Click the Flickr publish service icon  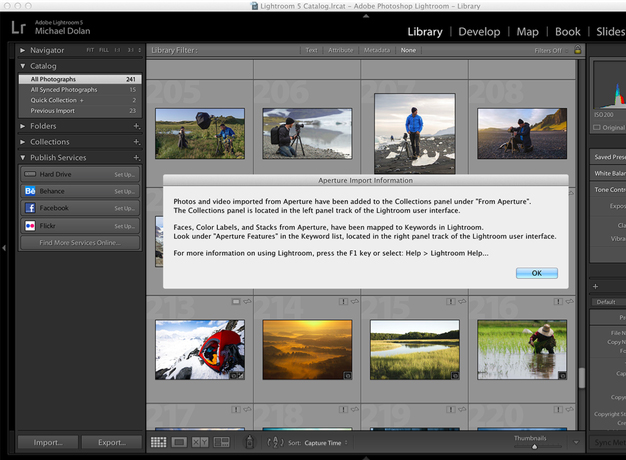click(x=30, y=226)
